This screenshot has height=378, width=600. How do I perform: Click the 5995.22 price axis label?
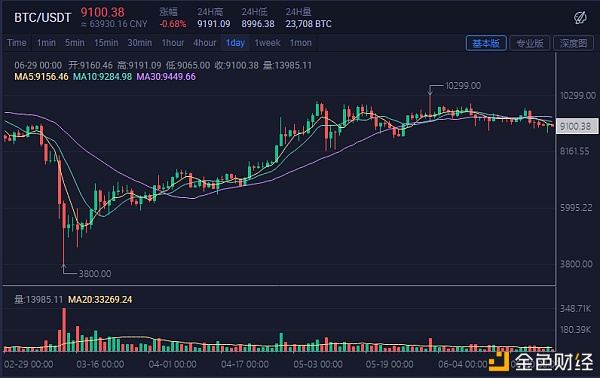pyautogui.click(x=576, y=208)
